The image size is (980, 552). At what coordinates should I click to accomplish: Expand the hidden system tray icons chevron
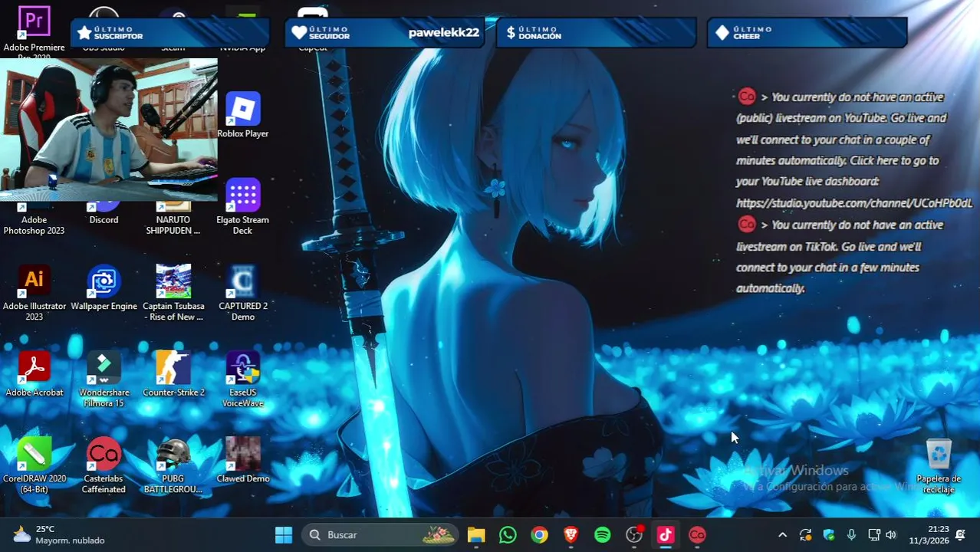(782, 534)
